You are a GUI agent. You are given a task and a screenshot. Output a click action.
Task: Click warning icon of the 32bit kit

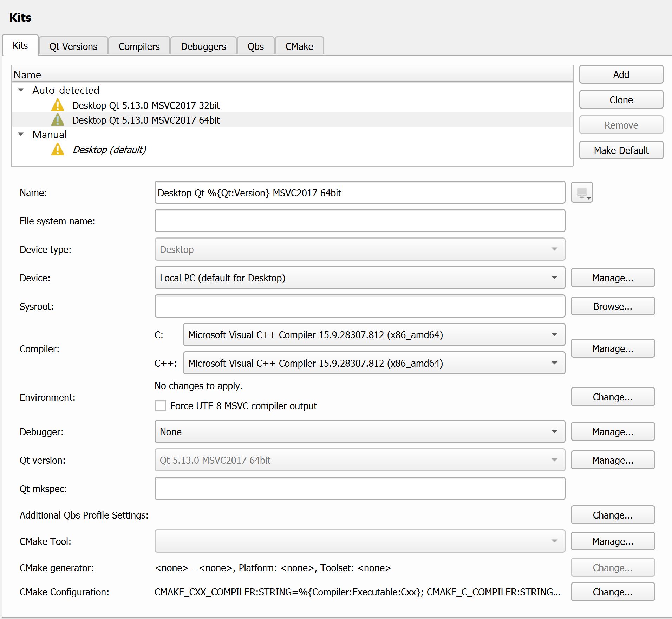pyautogui.click(x=58, y=105)
